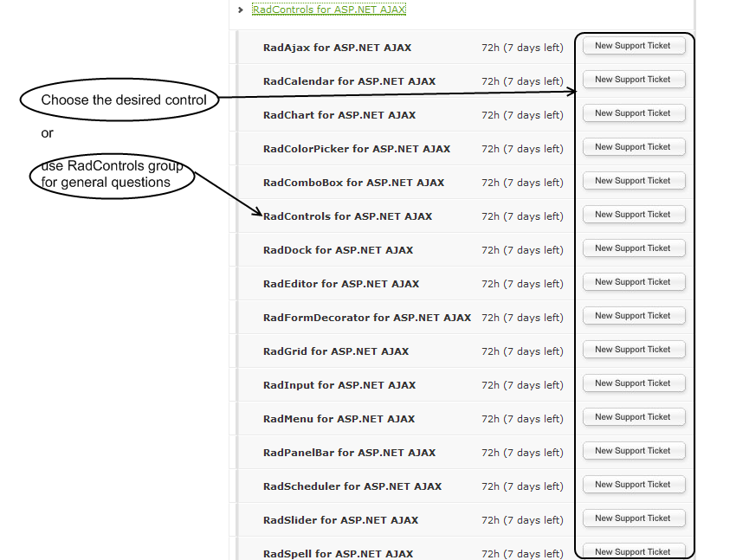Create New Support Ticket for RadEditor

633,282
